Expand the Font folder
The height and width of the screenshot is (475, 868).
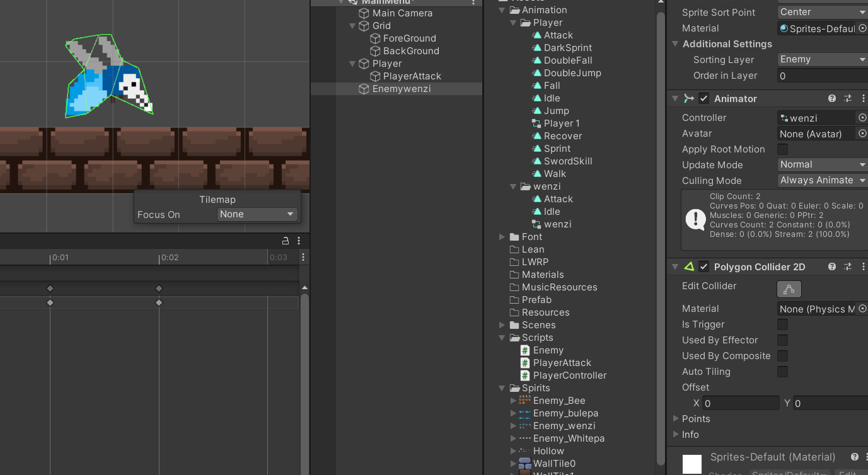[502, 237]
